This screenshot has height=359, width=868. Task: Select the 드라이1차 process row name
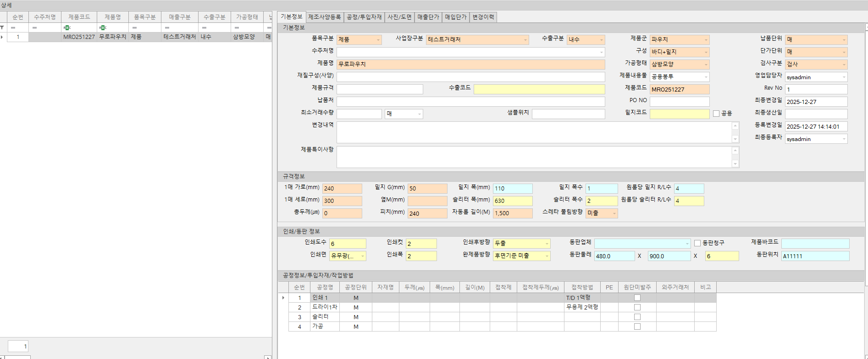(x=325, y=307)
